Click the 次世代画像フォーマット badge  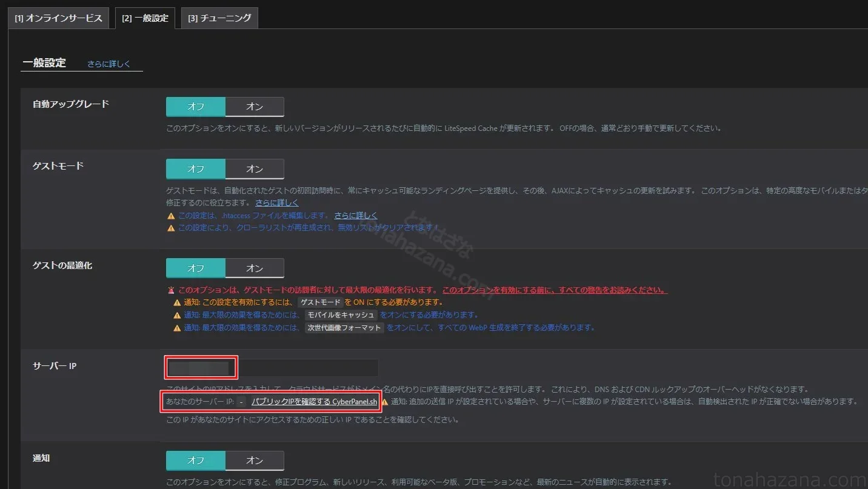[344, 328]
